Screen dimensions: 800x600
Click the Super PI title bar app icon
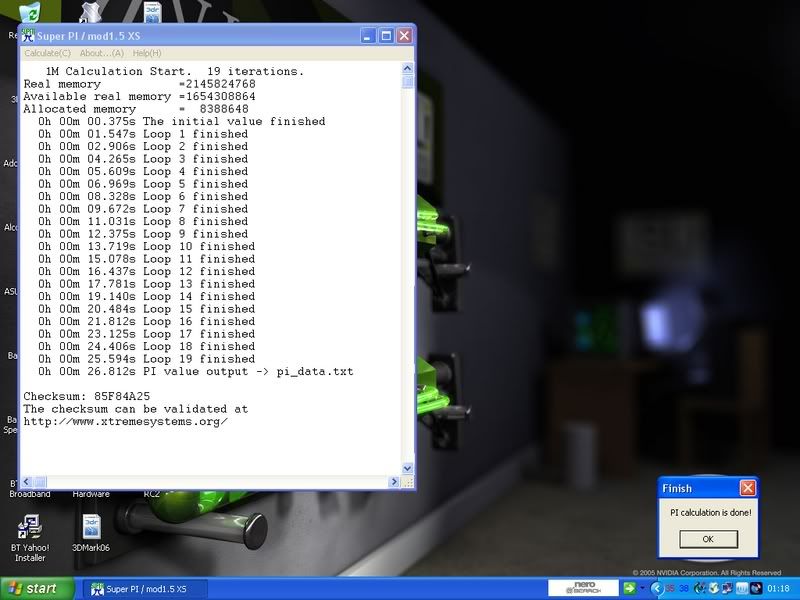tap(28, 36)
